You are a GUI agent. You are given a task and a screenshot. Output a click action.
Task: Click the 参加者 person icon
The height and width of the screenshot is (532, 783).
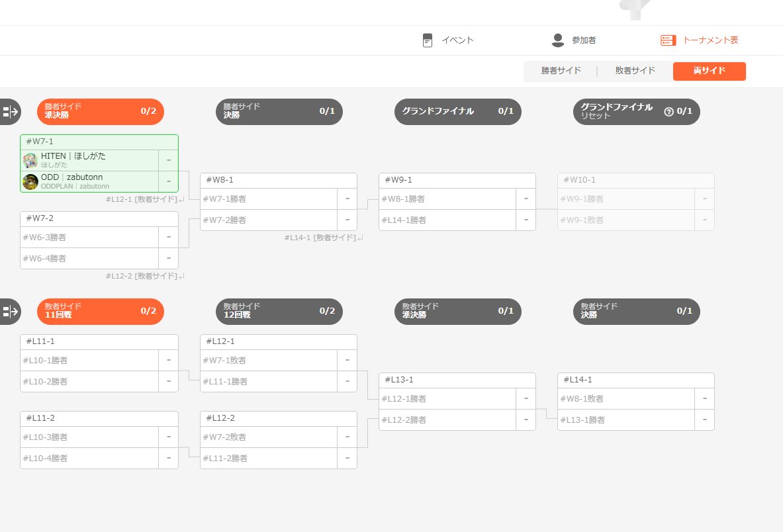pos(558,40)
